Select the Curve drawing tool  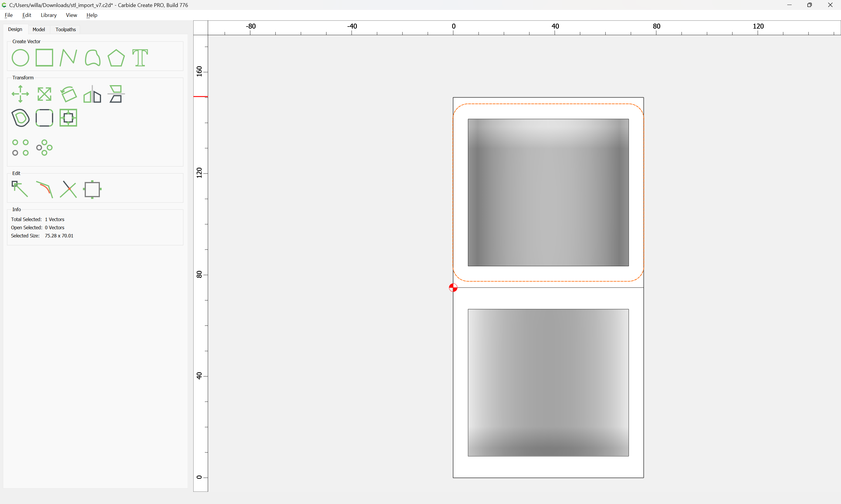[x=93, y=58]
